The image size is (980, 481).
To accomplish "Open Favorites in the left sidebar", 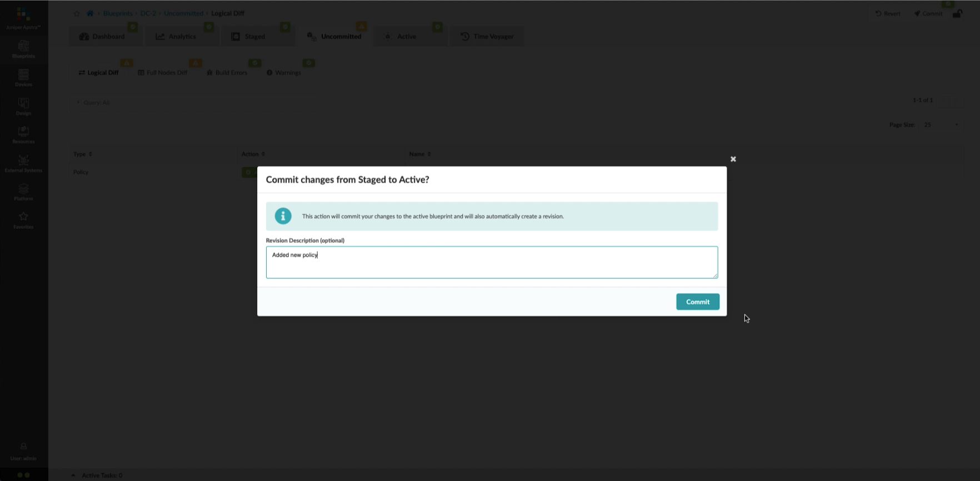I will 23,220.
